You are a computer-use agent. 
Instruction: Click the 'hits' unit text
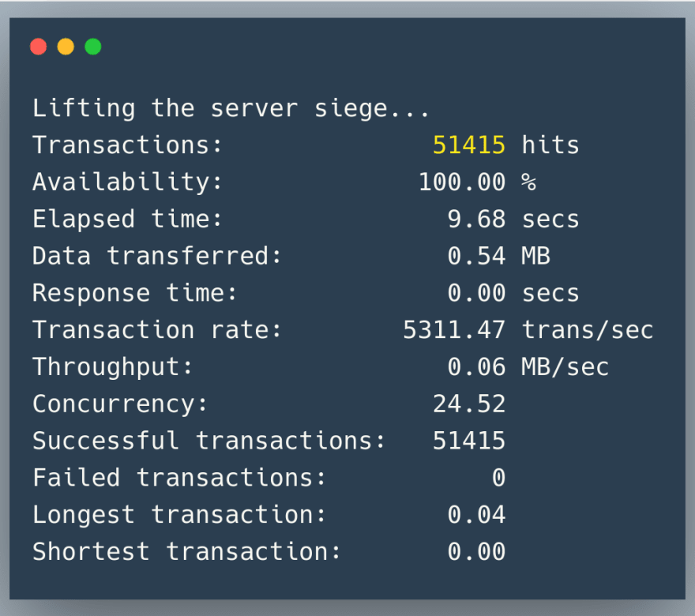point(550,145)
